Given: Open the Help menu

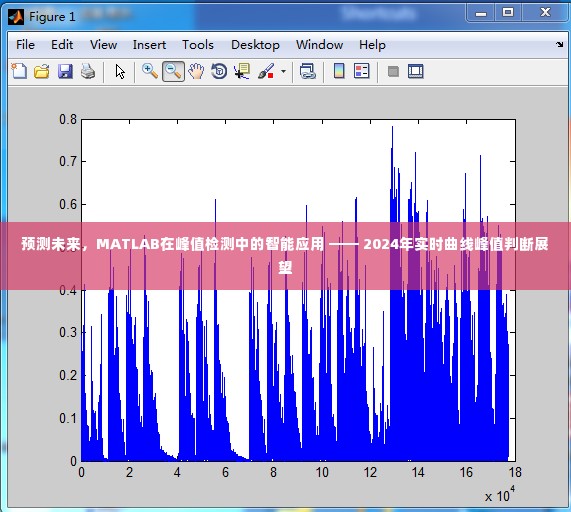Looking at the screenshot, I should [x=372, y=45].
